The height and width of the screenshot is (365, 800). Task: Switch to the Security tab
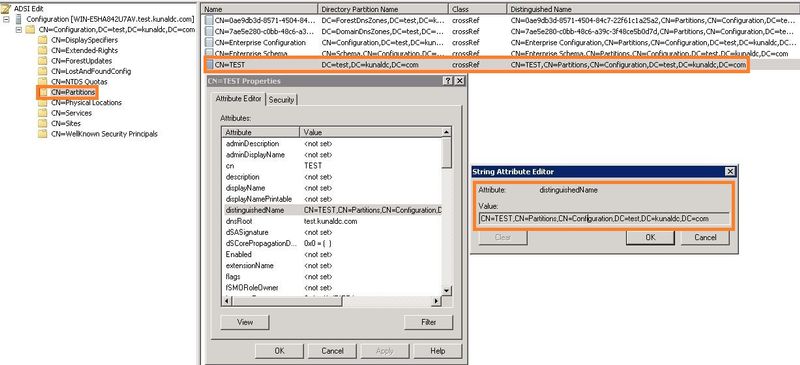pos(282,100)
